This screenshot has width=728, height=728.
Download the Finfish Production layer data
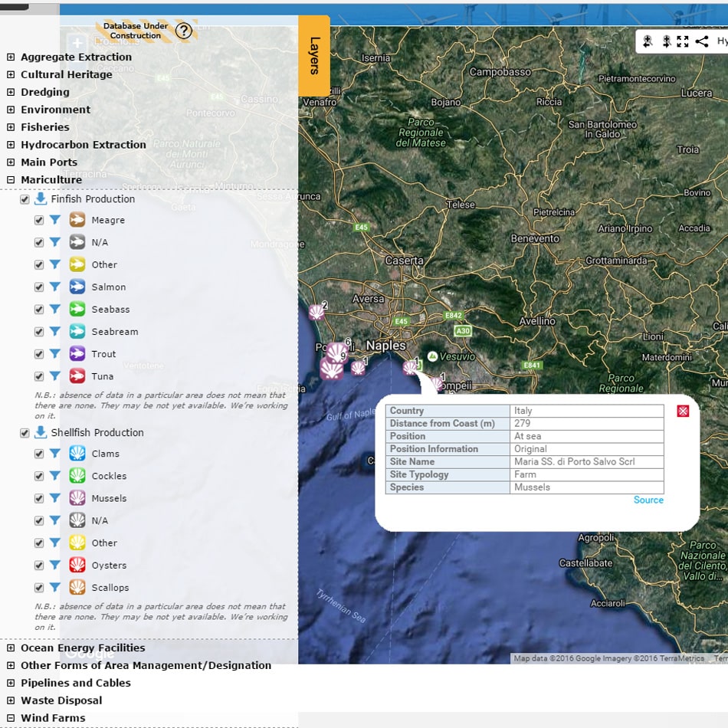(41, 198)
